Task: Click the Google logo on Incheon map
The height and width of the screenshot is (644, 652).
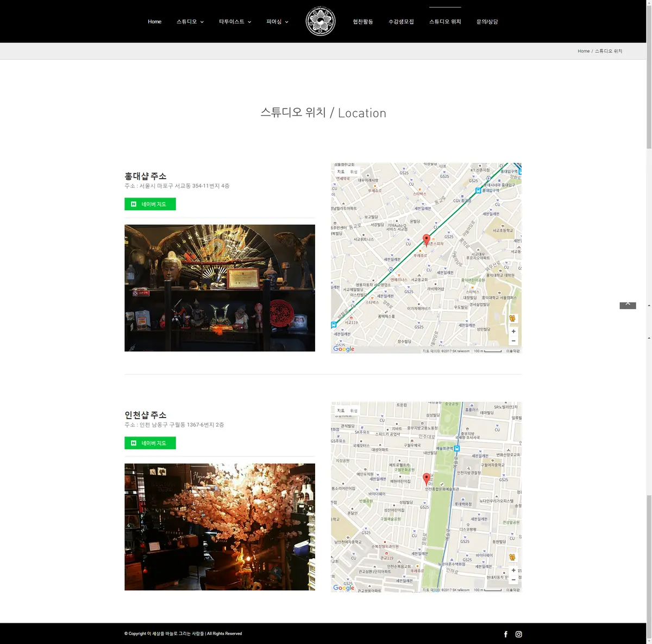Action: coord(344,588)
